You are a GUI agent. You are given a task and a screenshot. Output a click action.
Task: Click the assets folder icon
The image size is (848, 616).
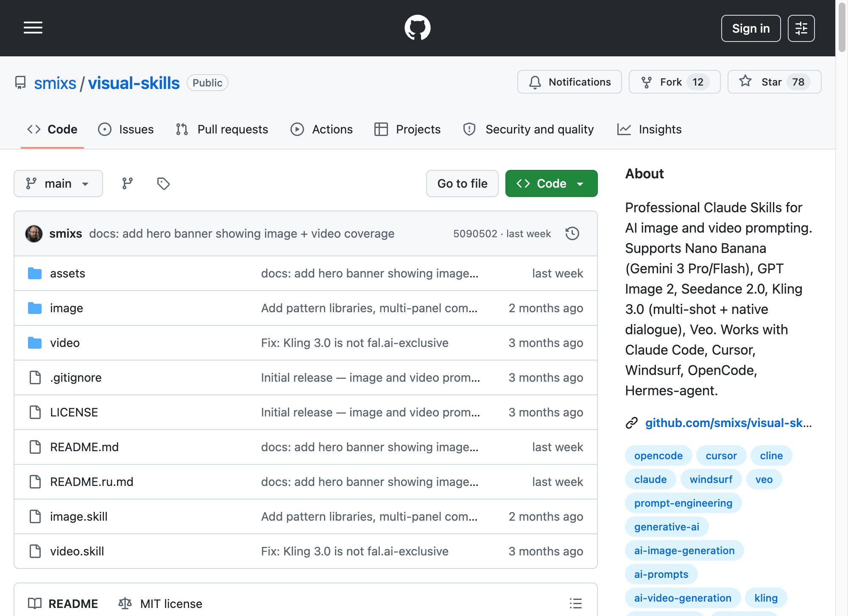pyautogui.click(x=35, y=273)
